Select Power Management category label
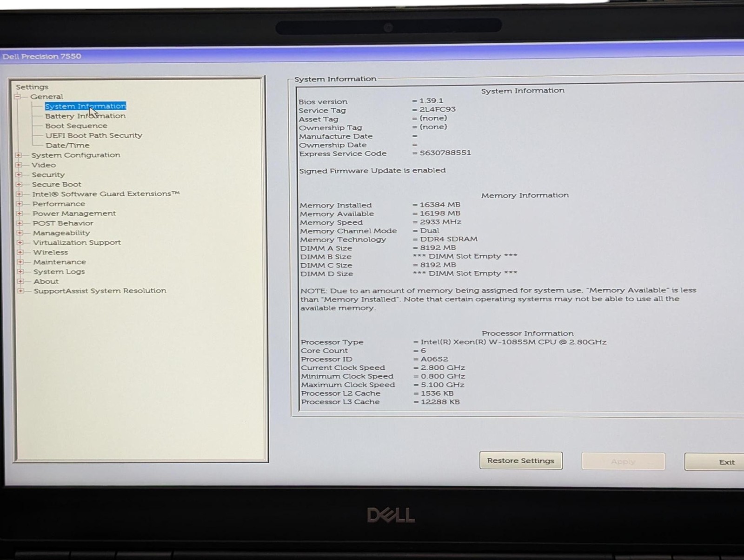Image resolution: width=744 pixels, height=560 pixels. (74, 213)
